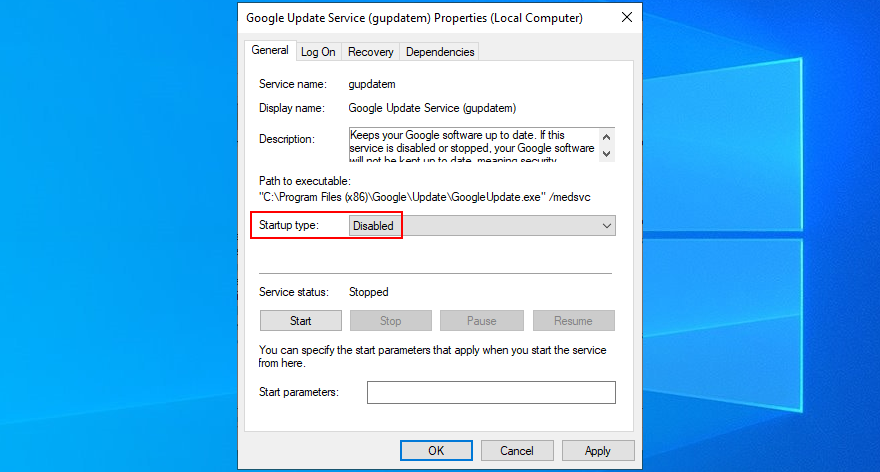Click the 'Display name:' label
This screenshot has width=880, height=472.
[x=292, y=108]
